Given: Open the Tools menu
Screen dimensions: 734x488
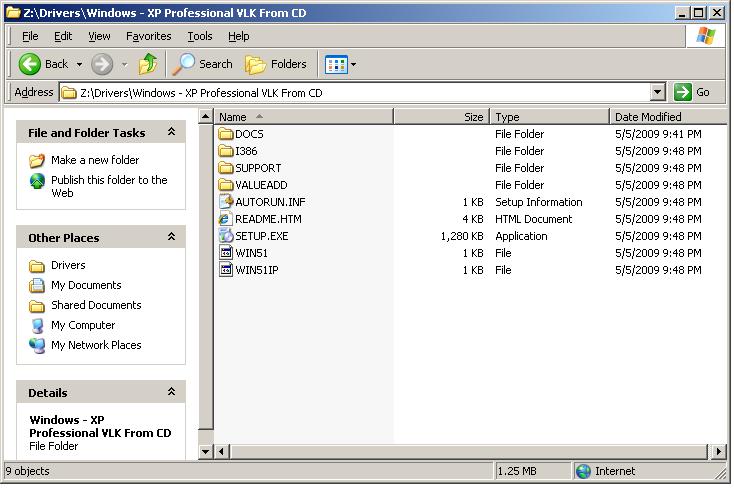Looking at the screenshot, I should pos(200,36).
